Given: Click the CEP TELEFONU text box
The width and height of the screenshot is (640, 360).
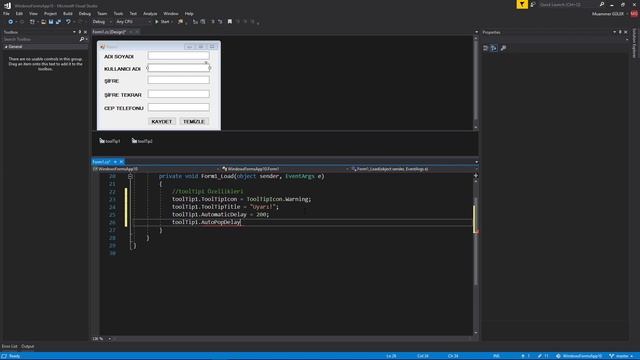Looking at the screenshot, I should [x=178, y=107].
